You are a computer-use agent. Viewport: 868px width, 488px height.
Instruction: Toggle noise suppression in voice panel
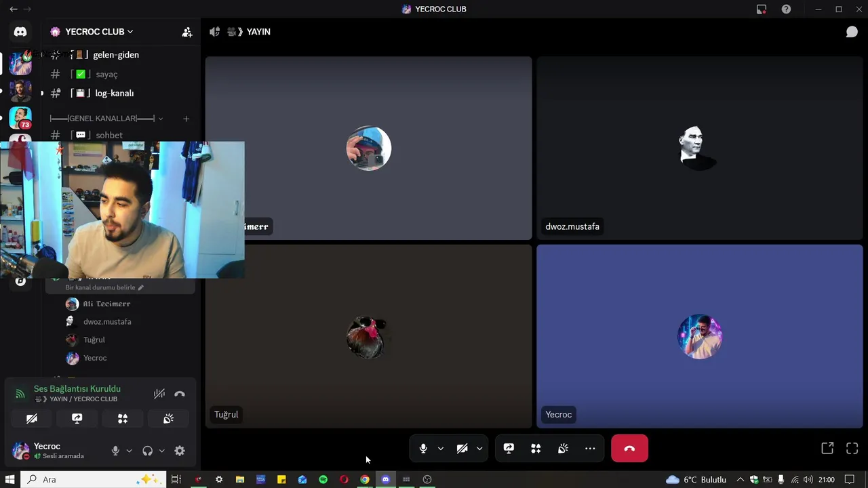click(x=159, y=394)
